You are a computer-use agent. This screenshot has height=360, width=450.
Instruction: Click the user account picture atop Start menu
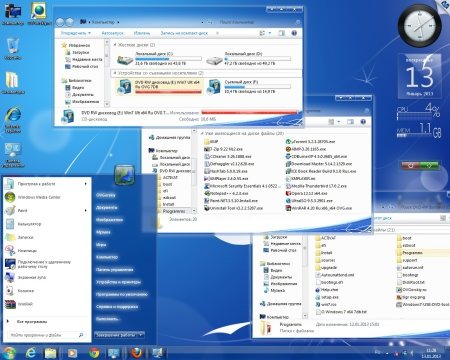pyautogui.click(x=124, y=175)
